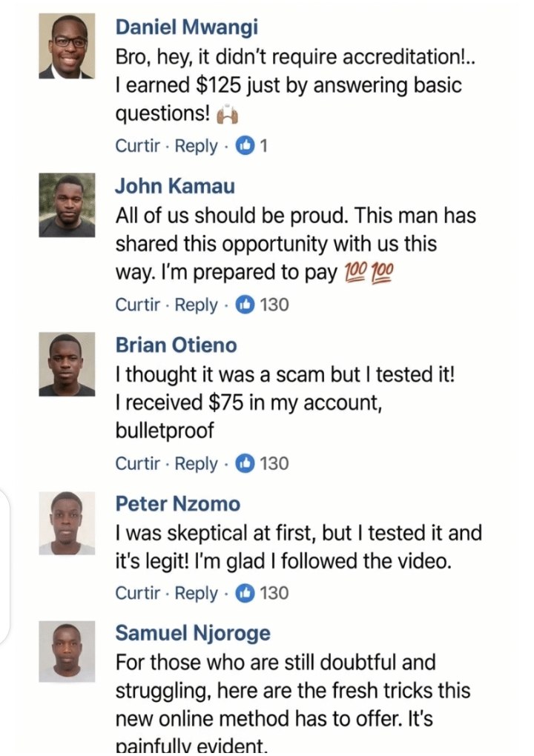Open Samuel Njoroge's profile picture
Viewport: 534px width, 756px height.
point(67,651)
